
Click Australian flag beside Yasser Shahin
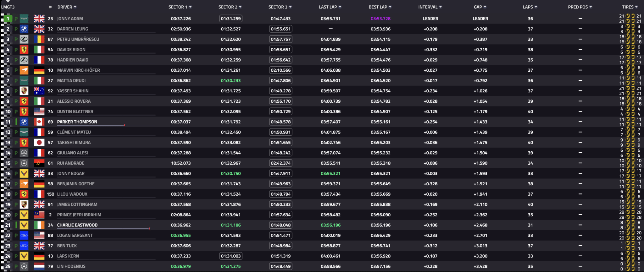click(x=39, y=91)
